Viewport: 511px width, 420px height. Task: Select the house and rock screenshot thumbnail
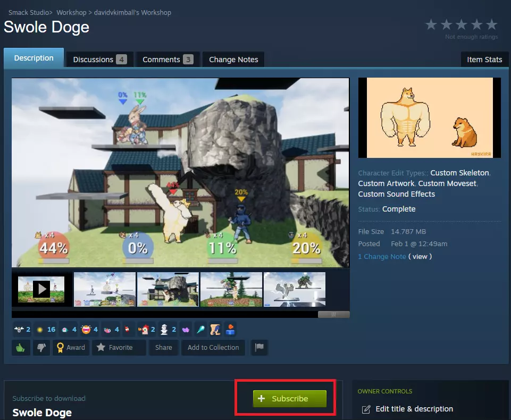[x=168, y=289]
